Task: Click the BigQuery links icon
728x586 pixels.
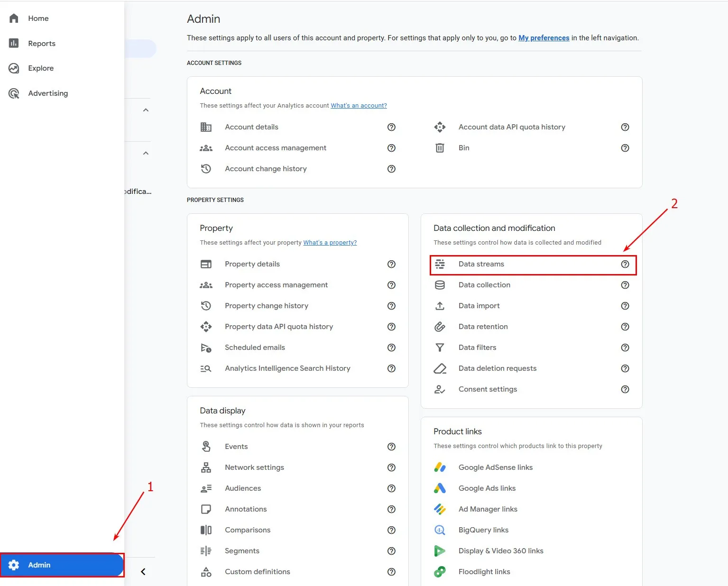Action: [440, 530]
